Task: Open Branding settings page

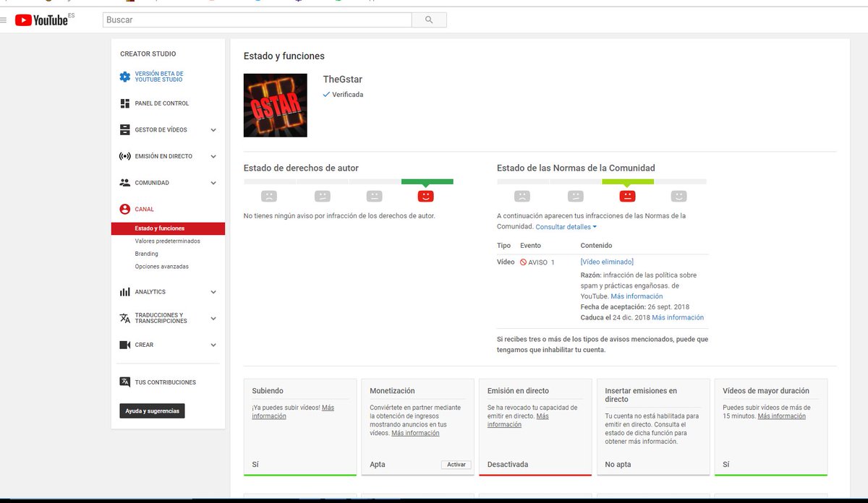Action: click(146, 254)
